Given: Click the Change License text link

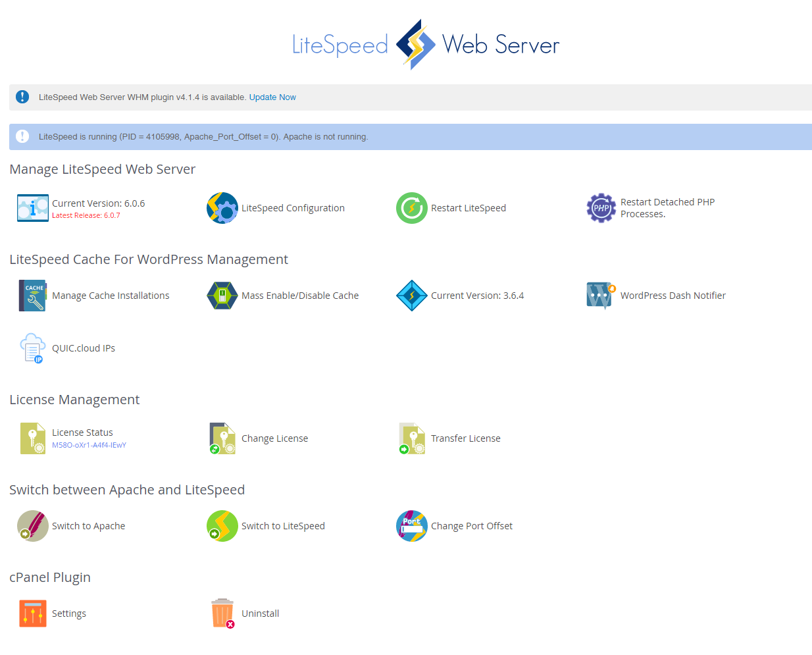Looking at the screenshot, I should (x=274, y=438).
